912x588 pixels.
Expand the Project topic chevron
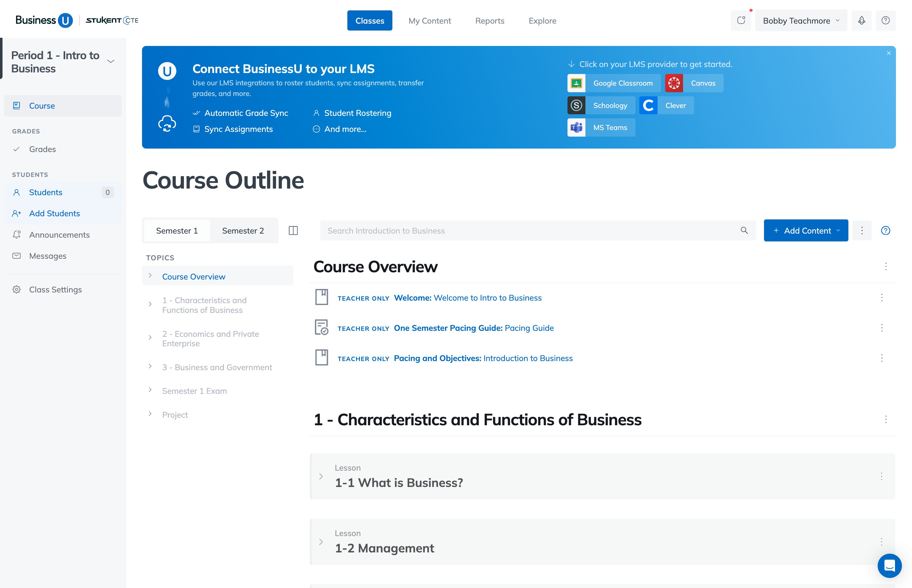[150, 414]
